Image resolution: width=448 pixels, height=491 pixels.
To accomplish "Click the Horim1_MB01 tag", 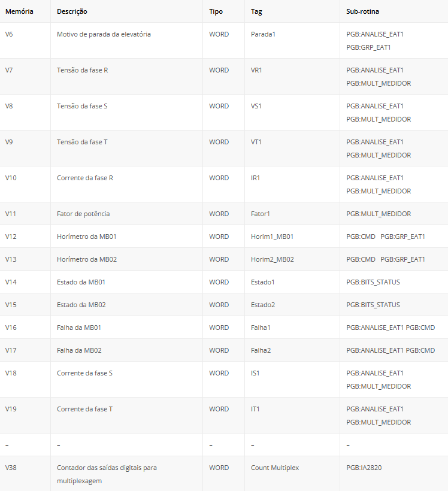I will point(272,237).
